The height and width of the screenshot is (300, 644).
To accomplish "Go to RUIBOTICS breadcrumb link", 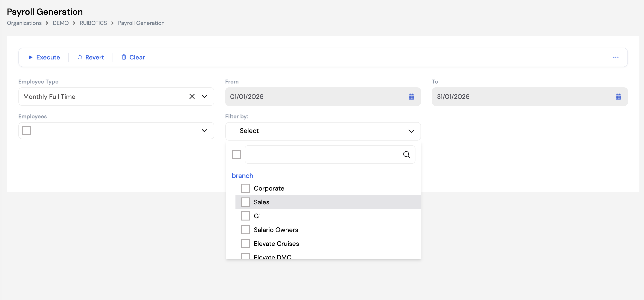I will pyautogui.click(x=93, y=23).
